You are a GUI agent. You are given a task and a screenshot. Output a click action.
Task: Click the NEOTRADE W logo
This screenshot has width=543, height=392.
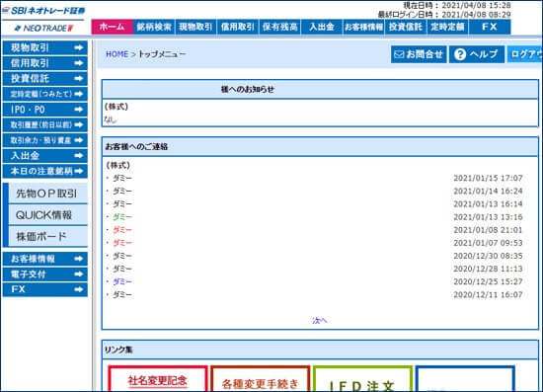click(43, 28)
